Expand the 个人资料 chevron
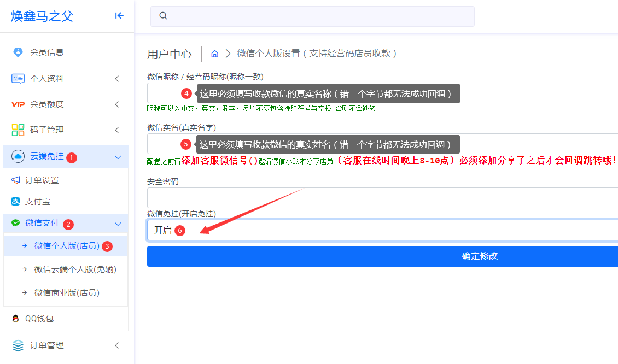Viewport: 618px width, 364px height. tap(117, 79)
